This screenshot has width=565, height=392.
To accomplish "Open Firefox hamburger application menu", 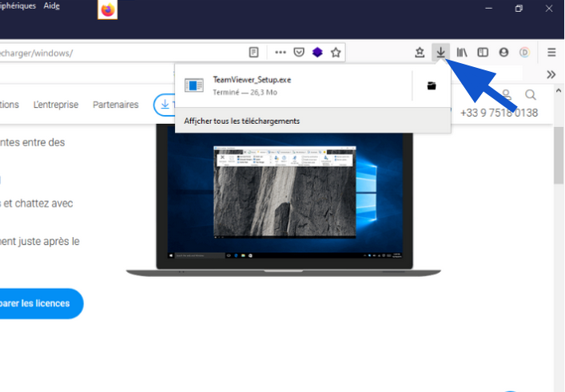I will tap(551, 53).
